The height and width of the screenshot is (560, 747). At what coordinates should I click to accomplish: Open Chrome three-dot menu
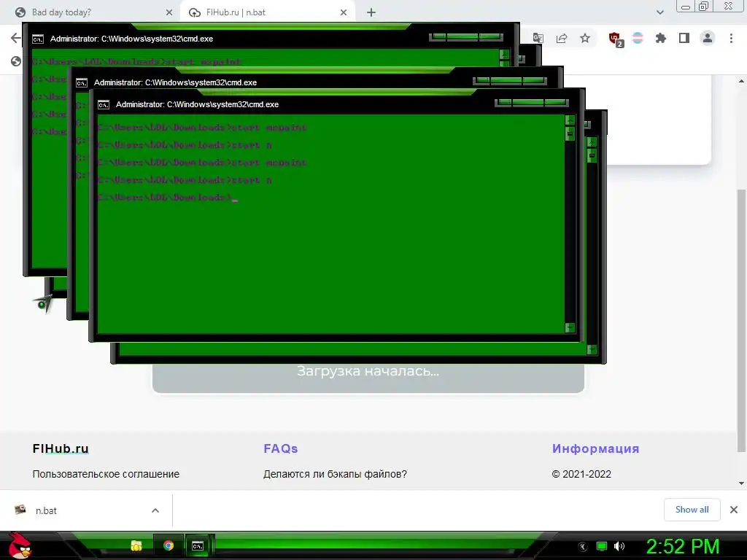point(731,38)
